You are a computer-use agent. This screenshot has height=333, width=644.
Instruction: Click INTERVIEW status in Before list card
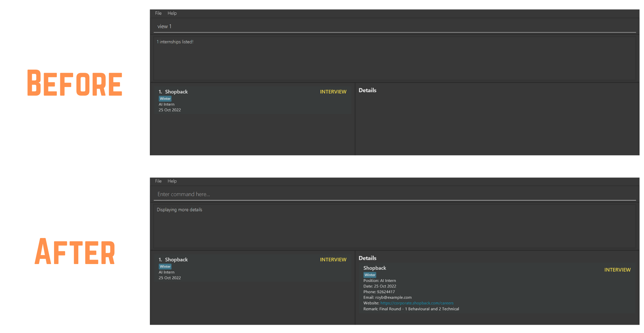pos(333,91)
